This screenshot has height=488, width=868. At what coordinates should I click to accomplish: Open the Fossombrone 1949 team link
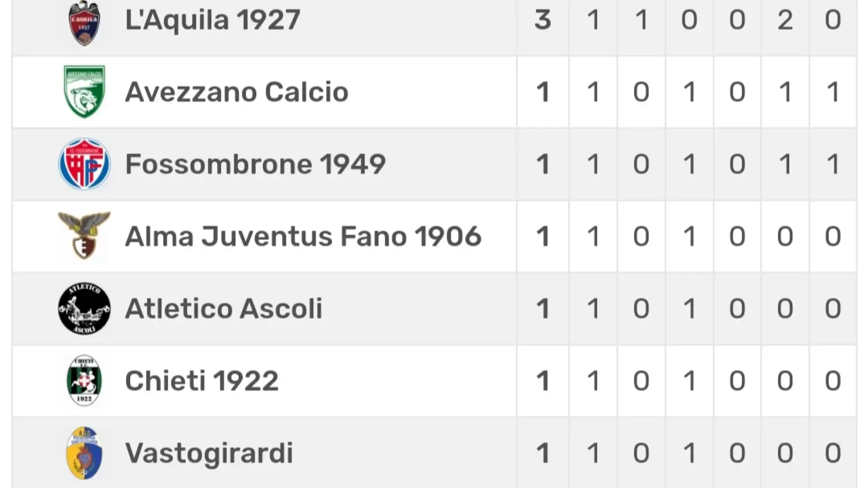click(x=255, y=164)
